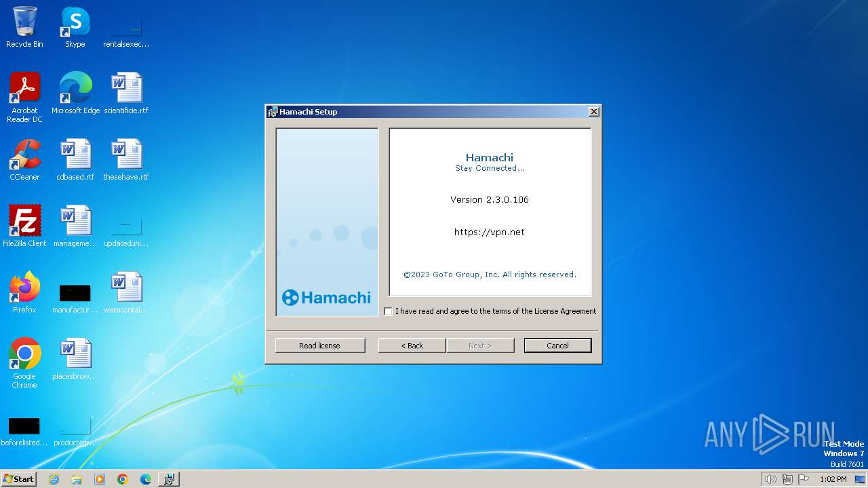This screenshot has width=868, height=488.
Task: Select the productsgr... desktop file
Action: click(75, 431)
